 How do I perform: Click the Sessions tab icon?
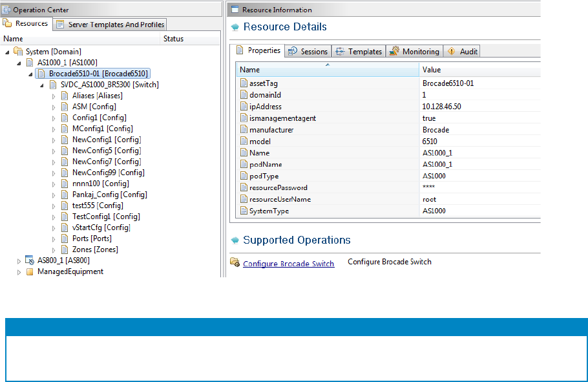tap(293, 52)
